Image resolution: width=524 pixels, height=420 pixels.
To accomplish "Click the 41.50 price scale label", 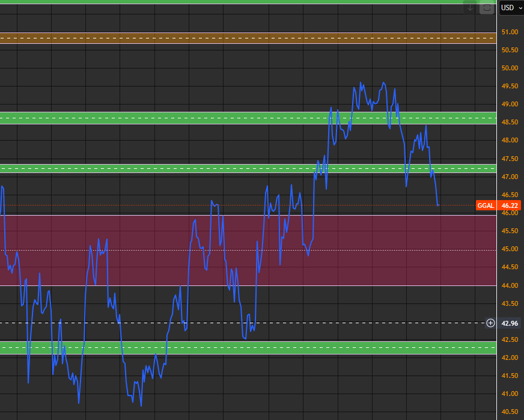I will pos(510,376).
